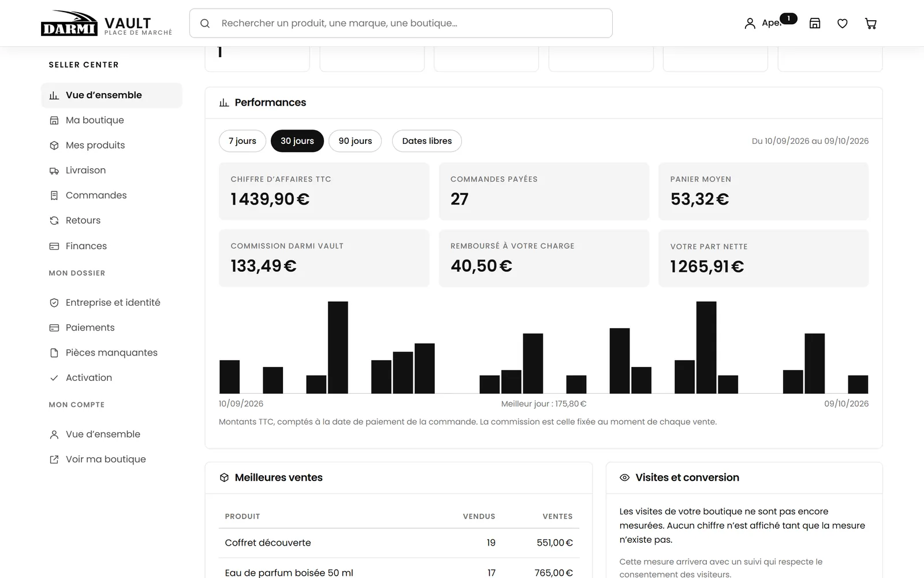Click the Commandes receipt icon

54,195
